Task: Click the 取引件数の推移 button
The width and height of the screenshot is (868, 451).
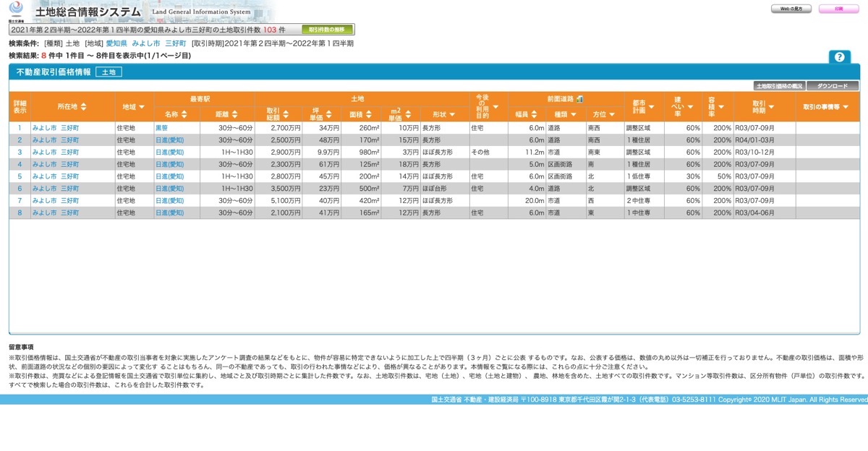Action: [328, 30]
